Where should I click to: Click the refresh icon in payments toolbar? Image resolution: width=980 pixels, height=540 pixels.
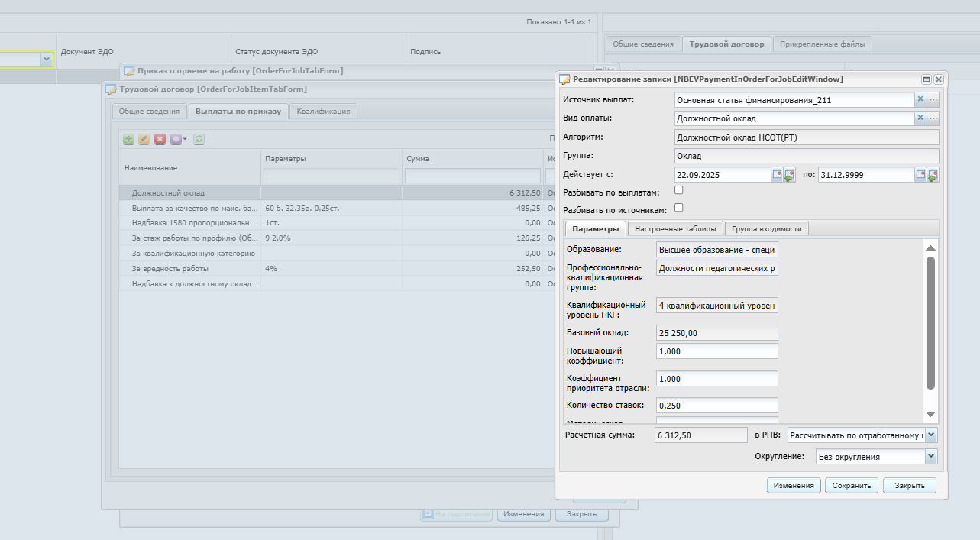coord(199,139)
